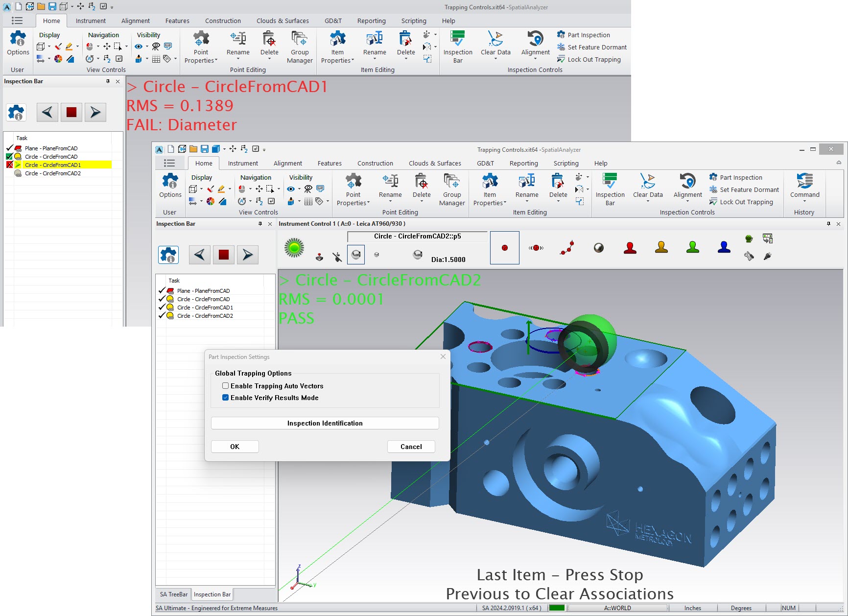Viewport: 848px width, 616px height.
Task: Click Lock Out Trapping in back window ribbon
Action: point(589,59)
